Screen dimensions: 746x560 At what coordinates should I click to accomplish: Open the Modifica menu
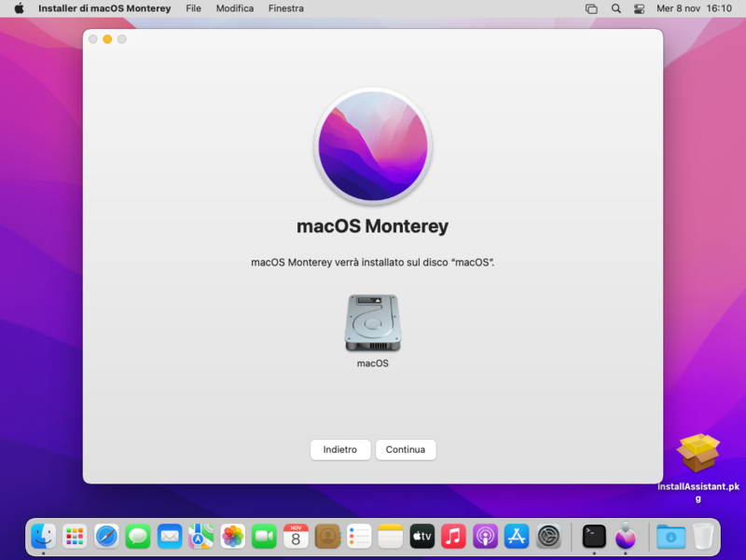pos(235,8)
